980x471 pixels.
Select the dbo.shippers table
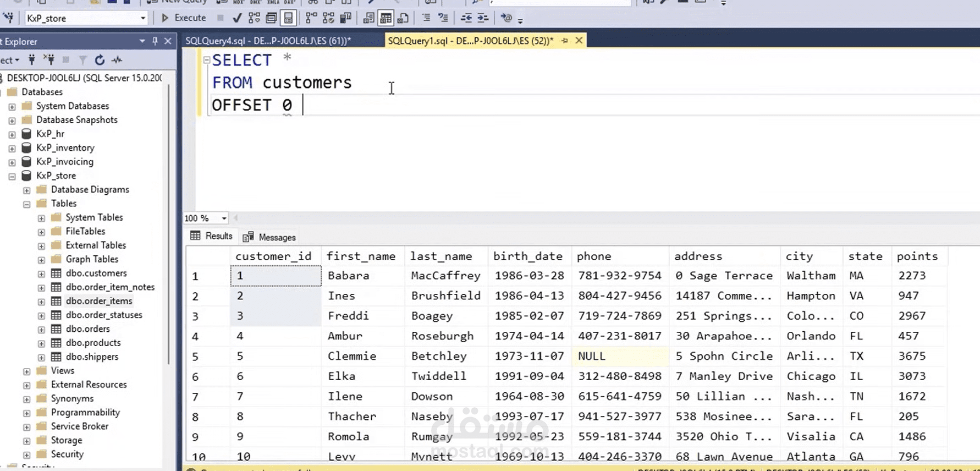click(92, 357)
